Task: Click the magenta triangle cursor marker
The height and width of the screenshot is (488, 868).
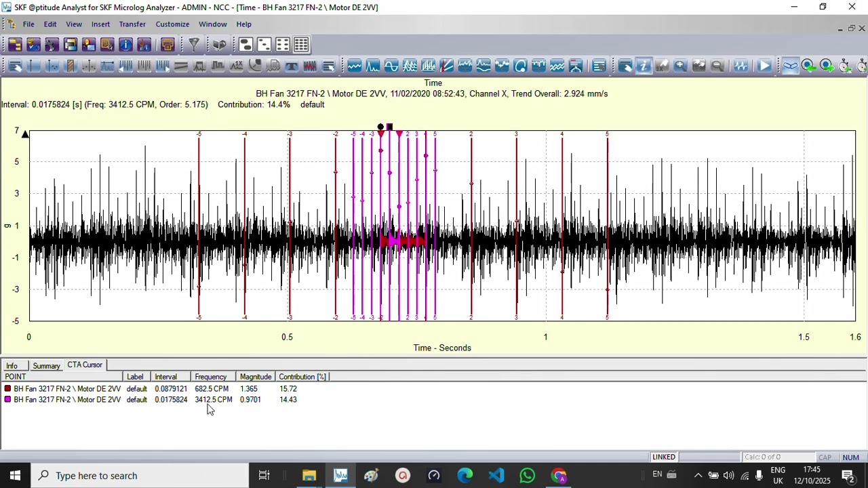Action: (399, 134)
